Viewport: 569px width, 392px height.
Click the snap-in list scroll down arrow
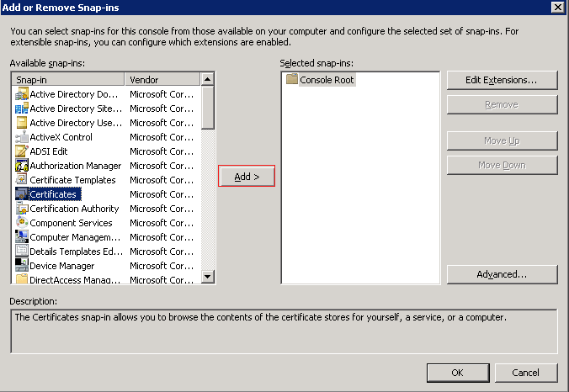click(x=208, y=277)
